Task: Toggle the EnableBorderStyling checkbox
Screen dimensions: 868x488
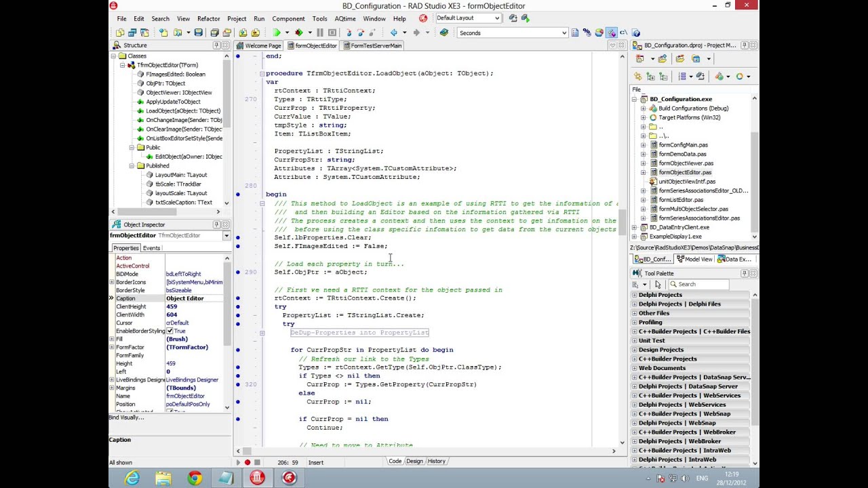Action: [x=170, y=331]
